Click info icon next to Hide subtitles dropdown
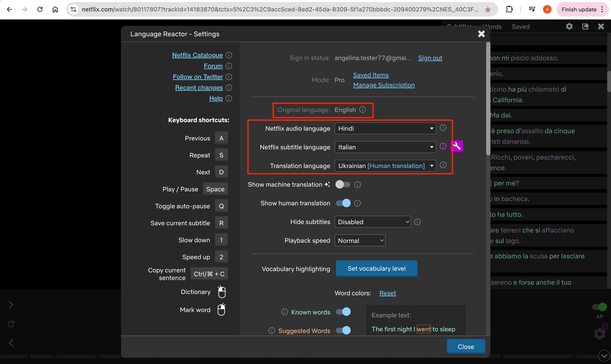Screen dimensions: 611x364 418,222
